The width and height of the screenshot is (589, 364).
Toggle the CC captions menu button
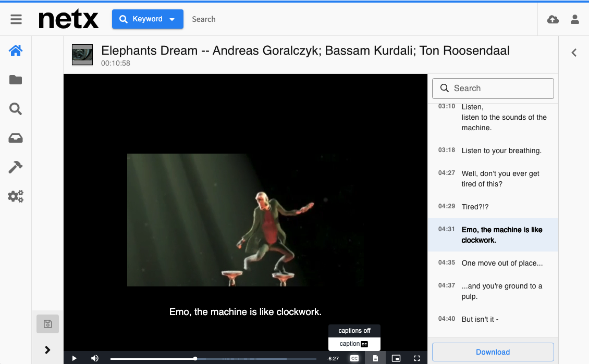coord(354,358)
